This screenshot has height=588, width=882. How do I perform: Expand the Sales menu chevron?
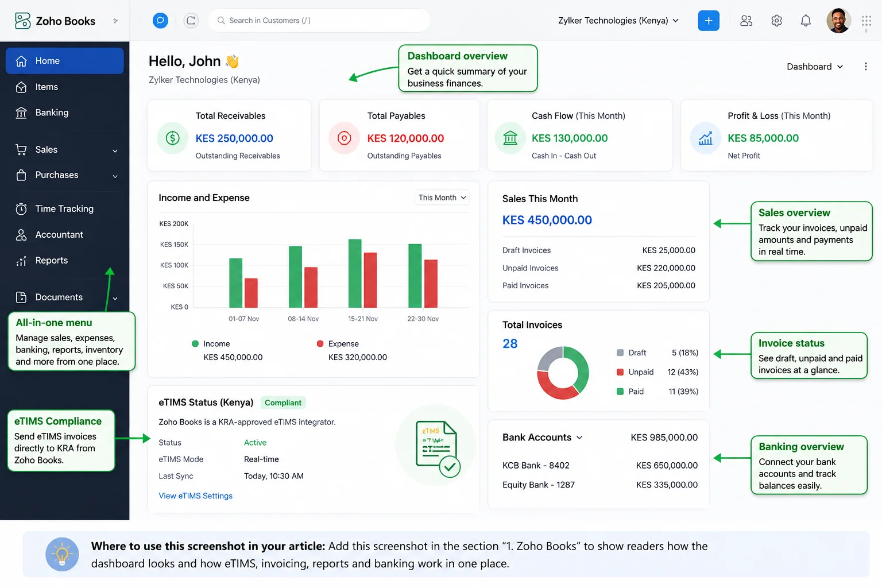click(x=115, y=150)
